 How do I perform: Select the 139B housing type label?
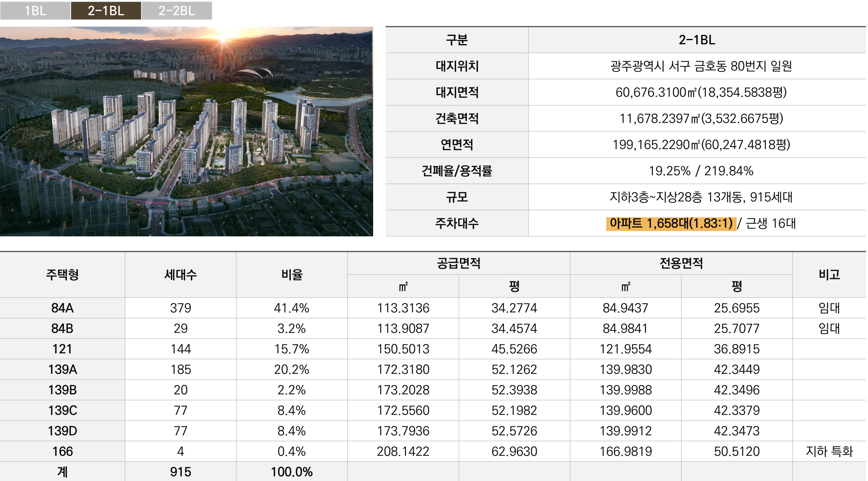(62, 390)
